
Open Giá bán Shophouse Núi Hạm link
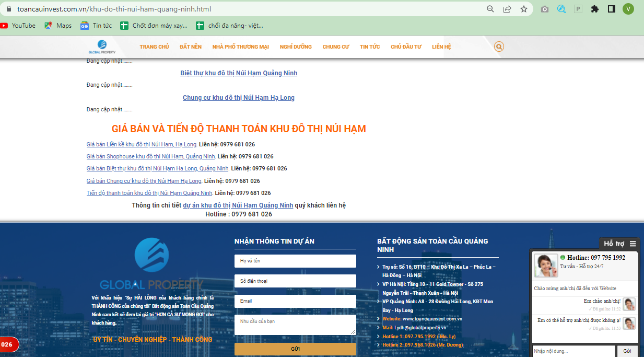150,156
